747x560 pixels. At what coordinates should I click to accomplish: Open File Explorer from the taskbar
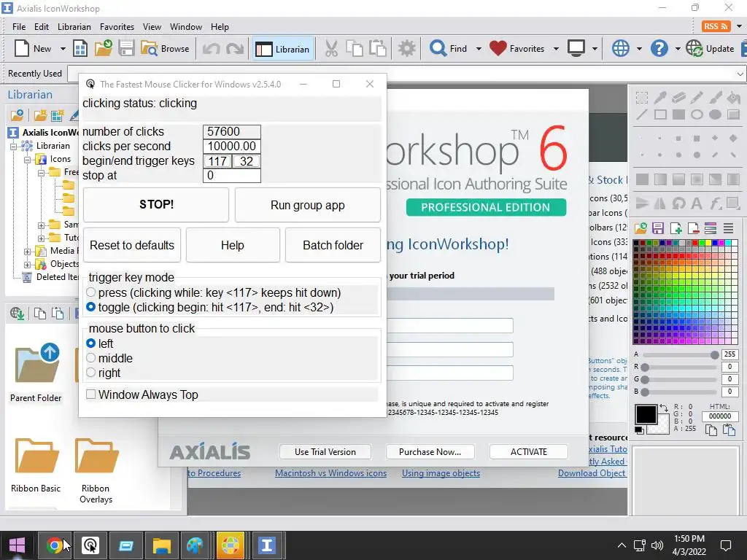[161, 545]
